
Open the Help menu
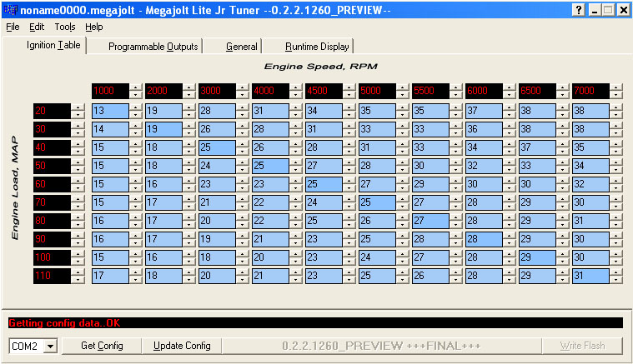(94, 27)
